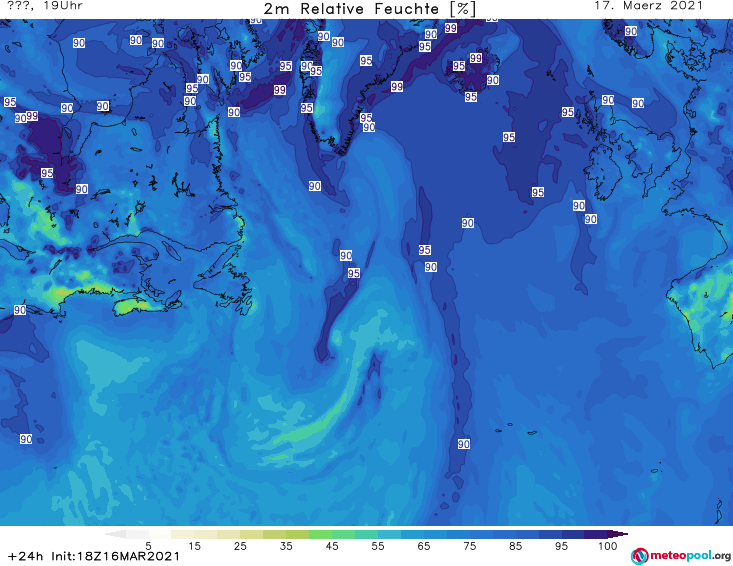The image size is (733, 566).
Task: Click the '5' label on the color scale
Action: (148, 546)
